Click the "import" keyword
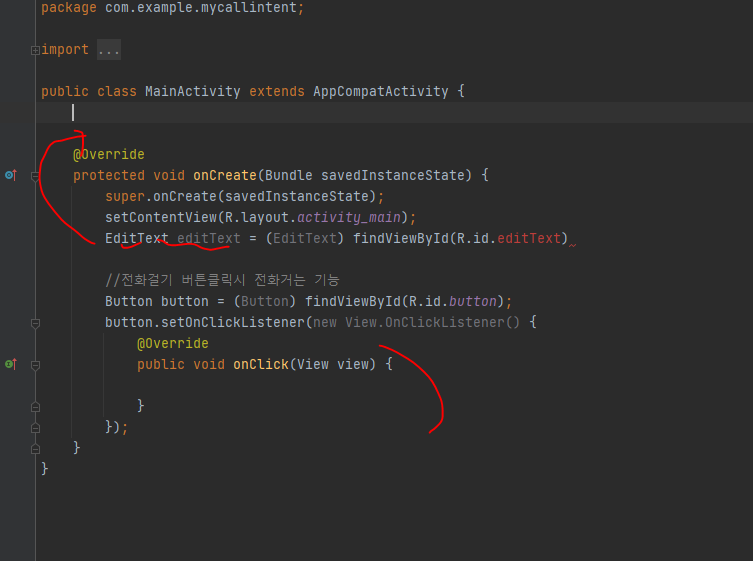 pos(65,49)
